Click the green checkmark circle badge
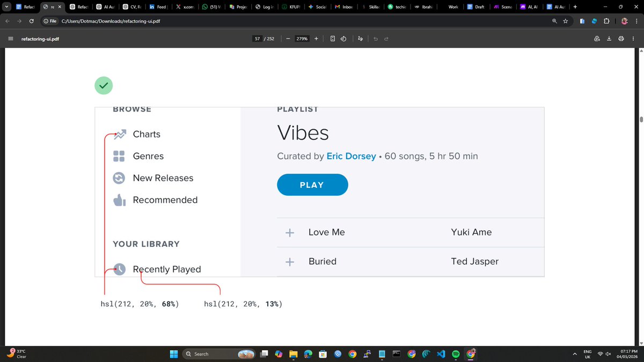This screenshot has height=362, width=644. 104,85
